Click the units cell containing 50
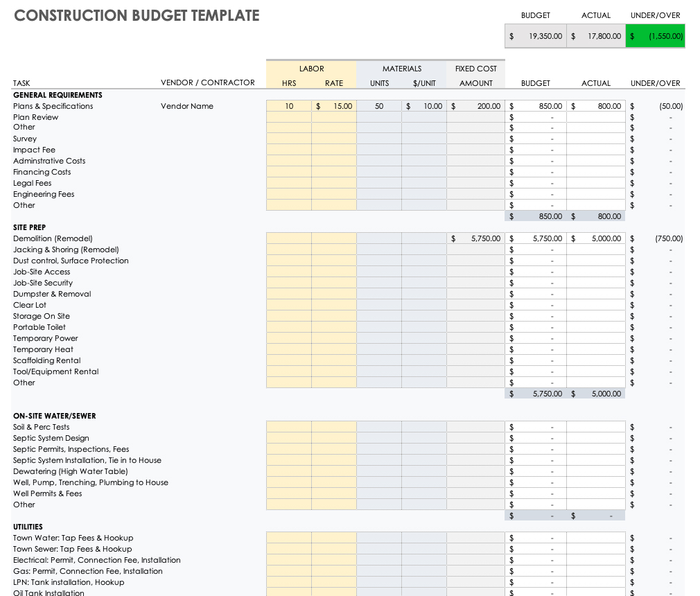Screen dimensions: 700x596 (378, 106)
